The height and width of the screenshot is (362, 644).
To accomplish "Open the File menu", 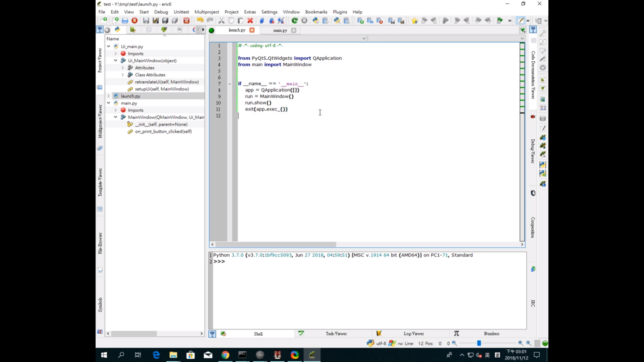I will [102, 12].
